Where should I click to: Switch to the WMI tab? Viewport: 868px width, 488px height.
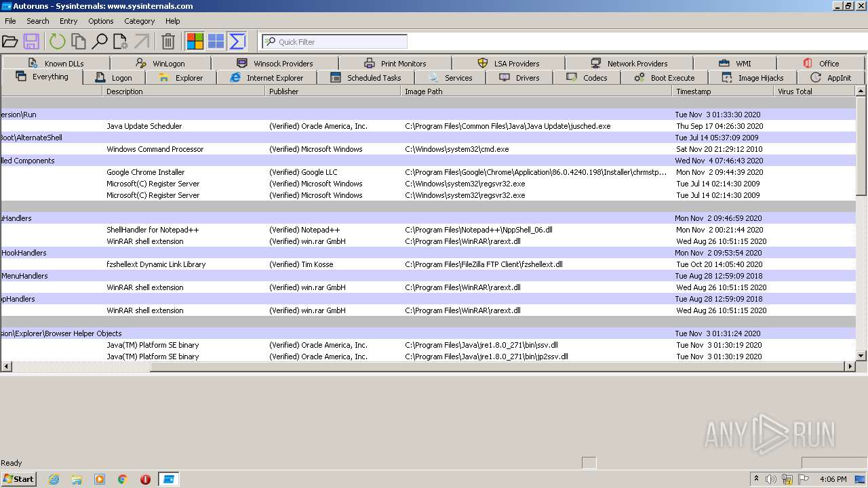pos(735,63)
